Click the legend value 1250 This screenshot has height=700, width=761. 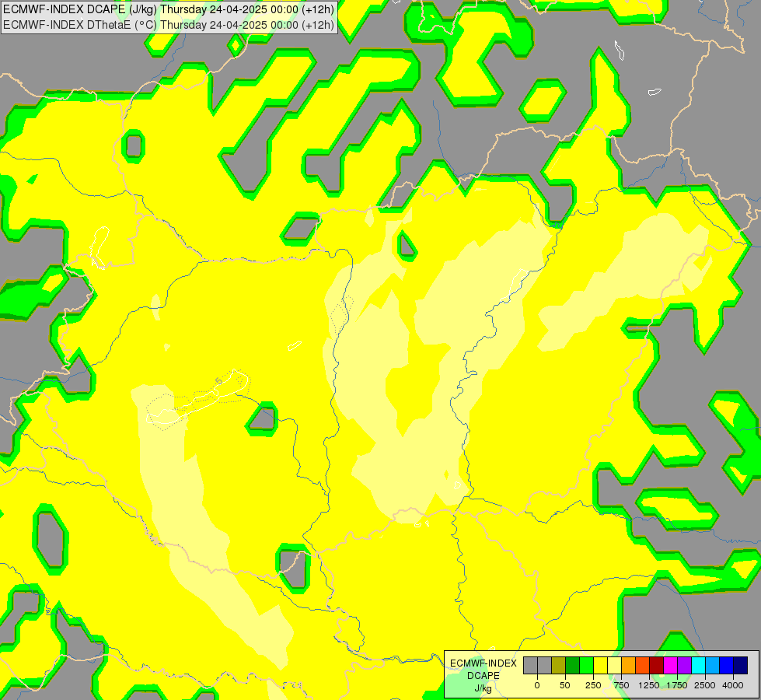coord(649,685)
